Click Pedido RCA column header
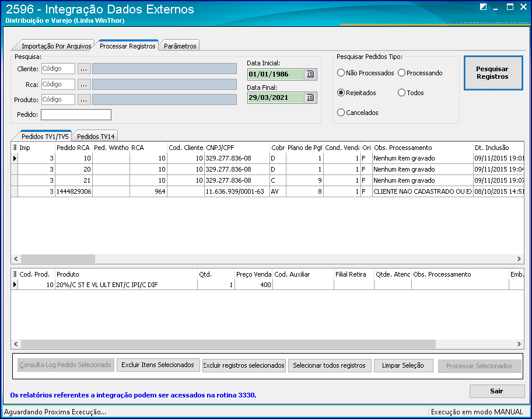The height and width of the screenshot is (419, 532). (x=73, y=148)
